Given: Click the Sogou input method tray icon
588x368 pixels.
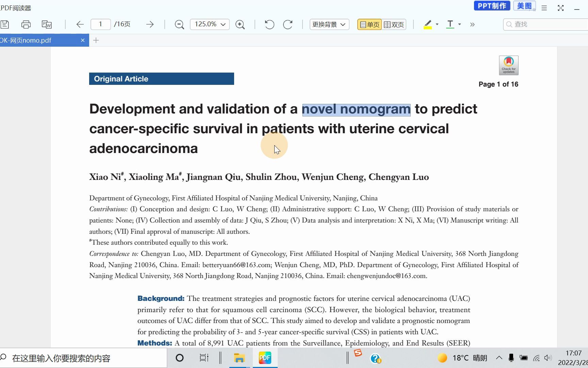Looking at the screenshot, I should [x=358, y=353].
